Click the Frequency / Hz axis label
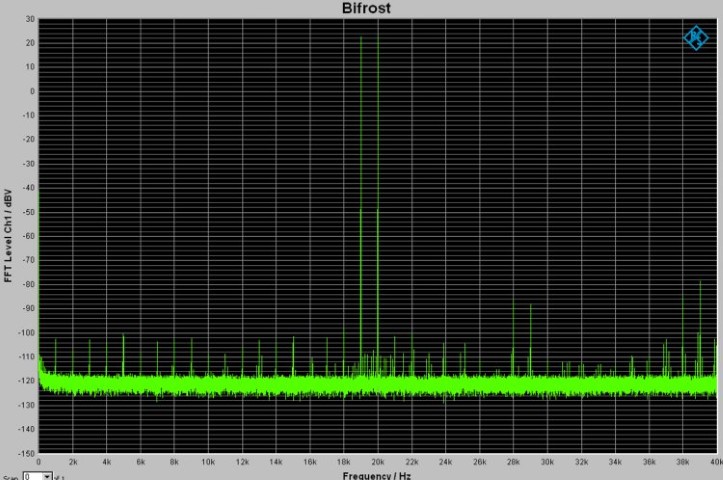 pyautogui.click(x=376, y=475)
